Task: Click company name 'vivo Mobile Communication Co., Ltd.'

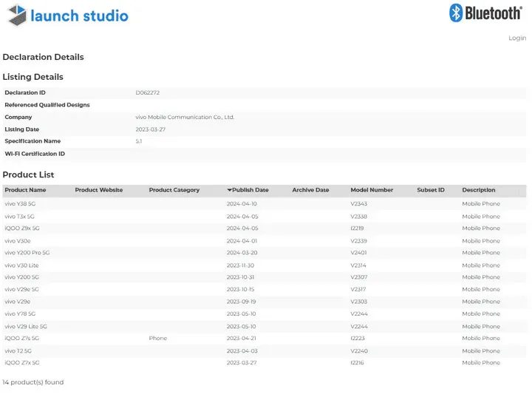Action: click(185, 117)
